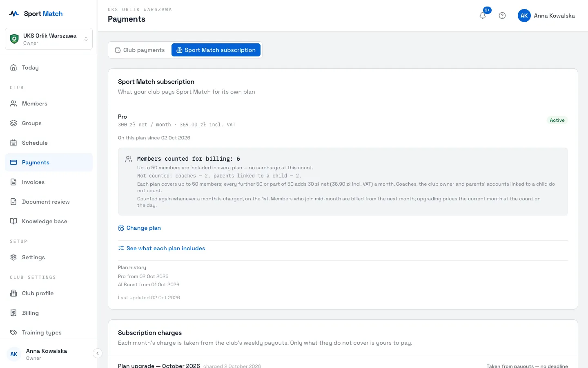Switch to the Club payments tab
588x368 pixels.
(x=140, y=50)
